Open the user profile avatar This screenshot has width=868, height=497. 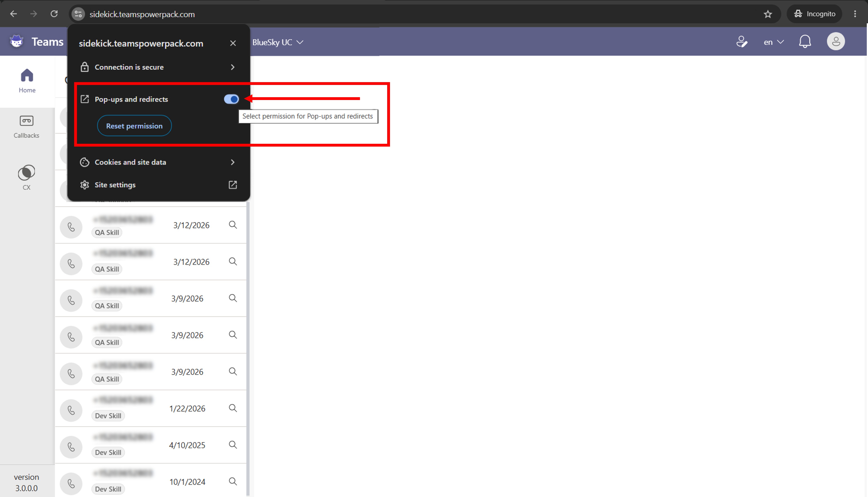[836, 42]
